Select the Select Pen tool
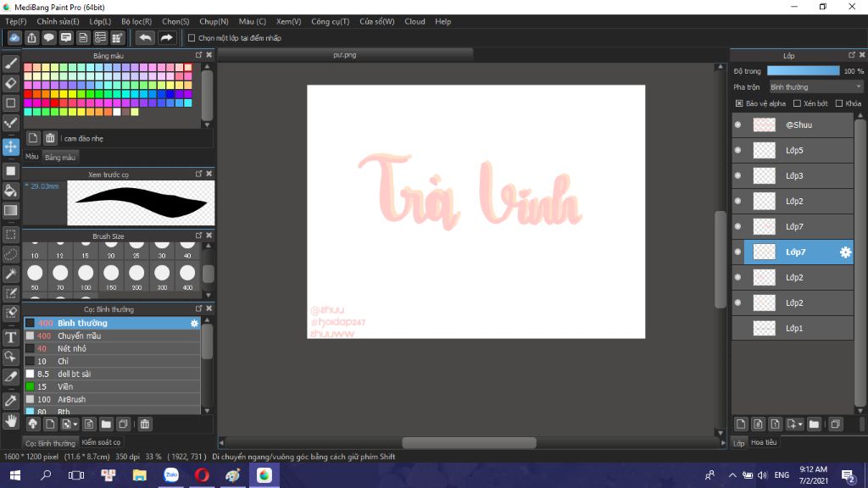The image size is (868, 488). [x=11, y=292]
